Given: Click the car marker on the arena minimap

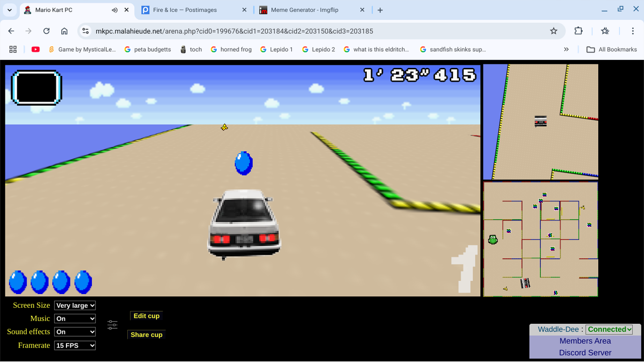Looking at the screenshot, I should 525,283.
